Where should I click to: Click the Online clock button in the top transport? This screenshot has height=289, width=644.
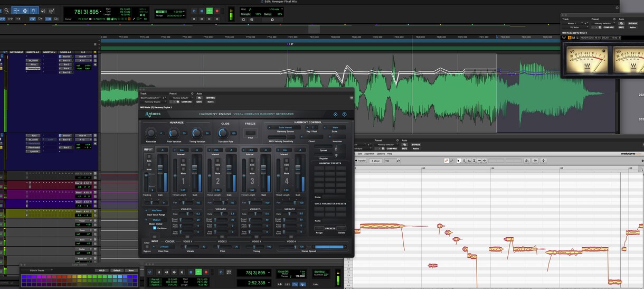(x=194, y=11)
